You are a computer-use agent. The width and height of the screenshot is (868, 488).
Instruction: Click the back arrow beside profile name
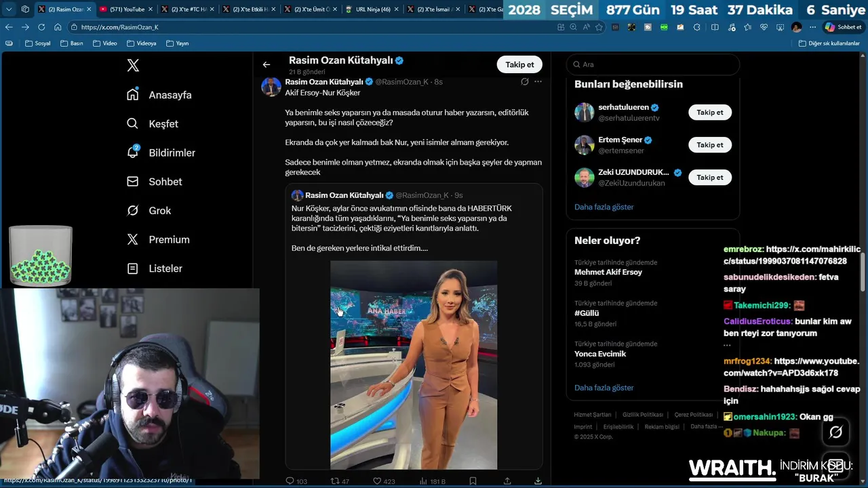[267, 64]
